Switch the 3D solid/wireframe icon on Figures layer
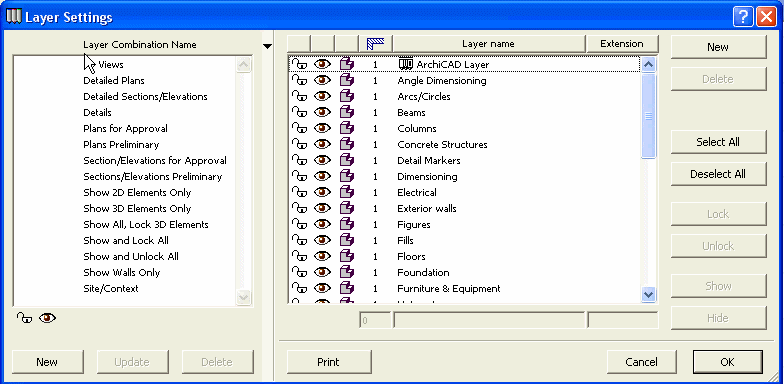The image size is (784, 384). [346, 224]
